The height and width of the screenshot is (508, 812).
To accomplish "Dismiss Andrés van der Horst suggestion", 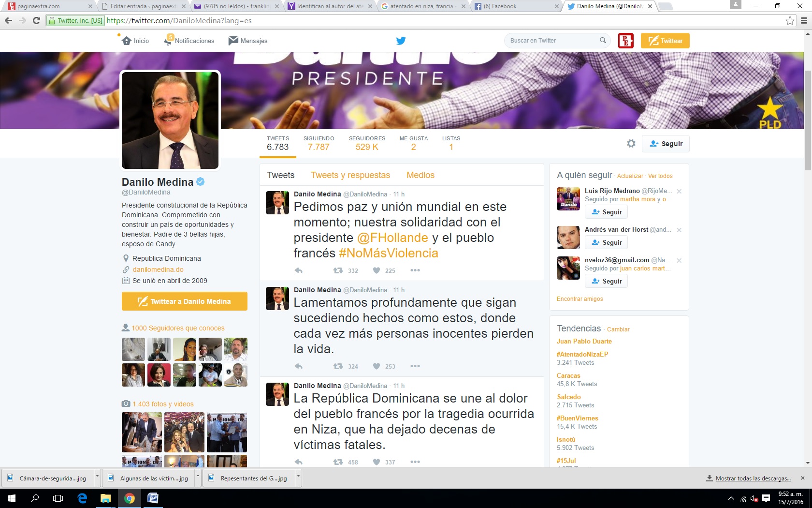I will pyautogui.click(x=679, y=230).
